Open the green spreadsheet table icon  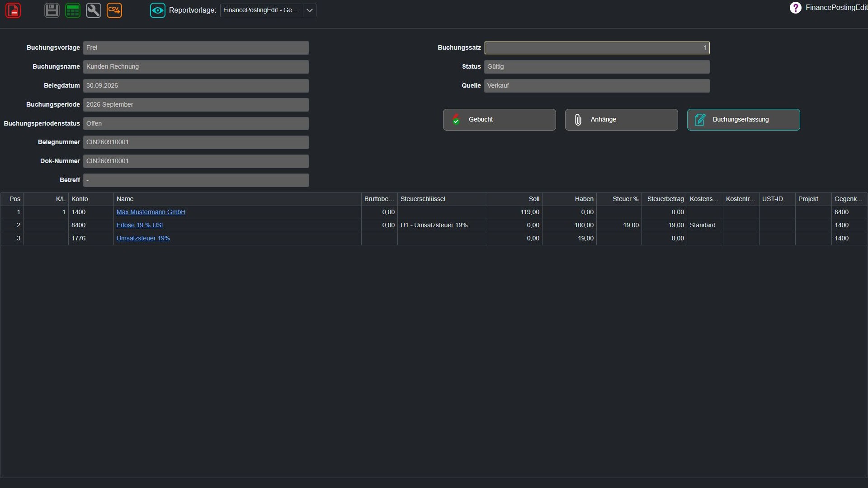click(x=73, y=10)
